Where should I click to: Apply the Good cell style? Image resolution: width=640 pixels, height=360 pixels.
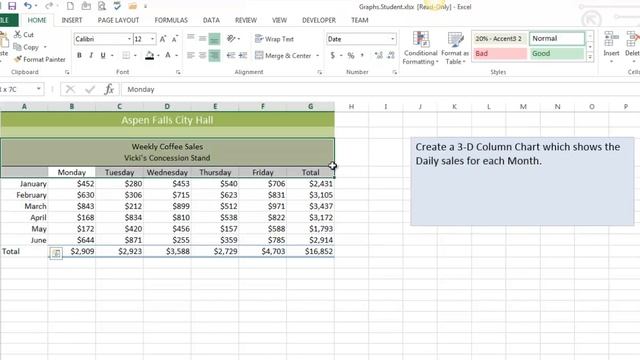tap(557, 53)
